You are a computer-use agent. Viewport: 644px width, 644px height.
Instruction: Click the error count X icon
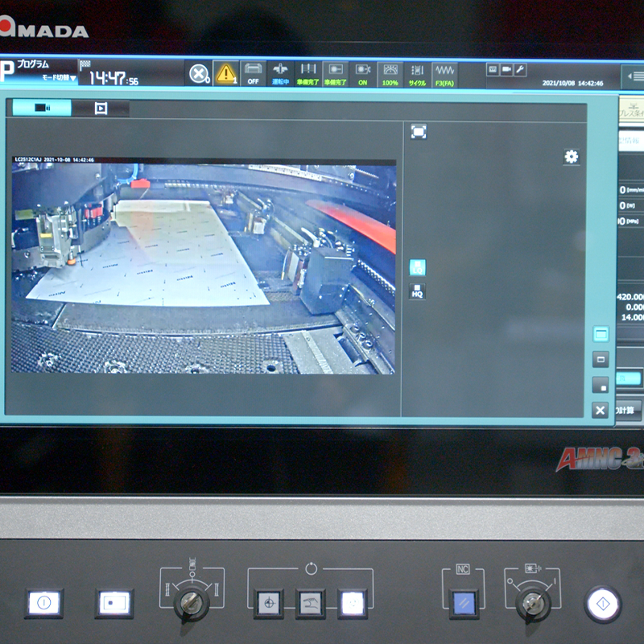click(x=199, y=74)
